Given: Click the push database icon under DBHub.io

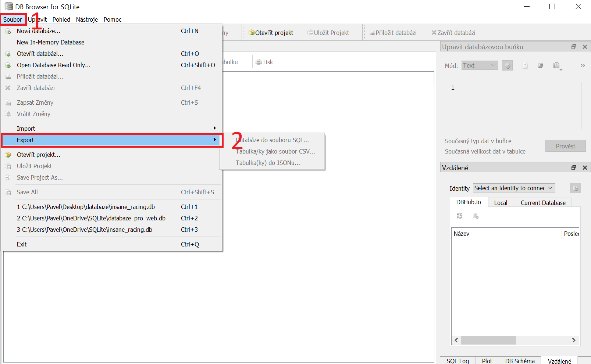Looking at the screenshot, I should pos(476,216).
